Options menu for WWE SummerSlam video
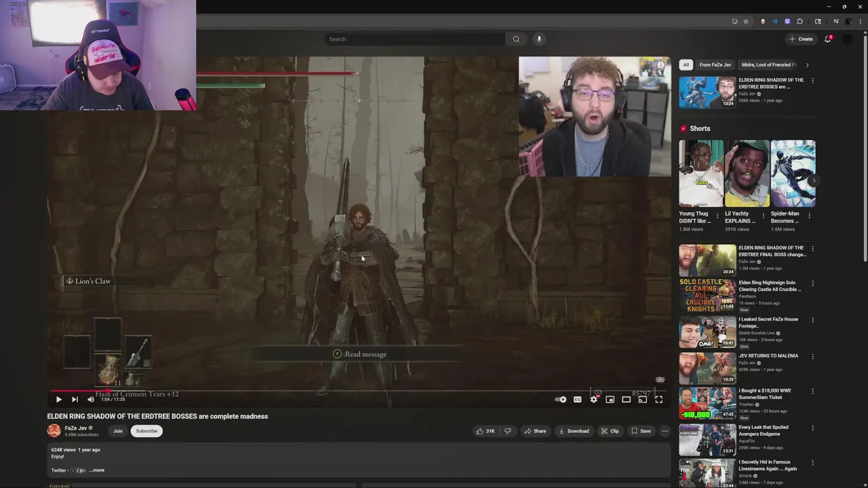 click(x=812, y=392)
